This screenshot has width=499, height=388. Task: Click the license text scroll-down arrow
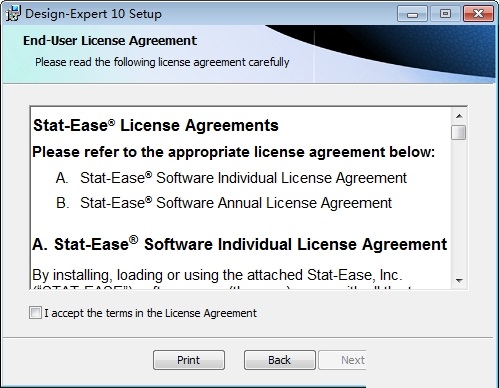pyautogui.click(x=459, y=280)
